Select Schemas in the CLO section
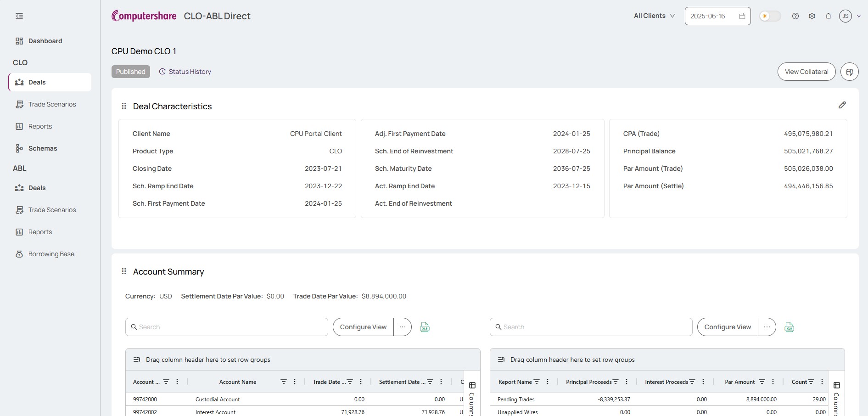 pyautogui.click(x=43, y=148)
